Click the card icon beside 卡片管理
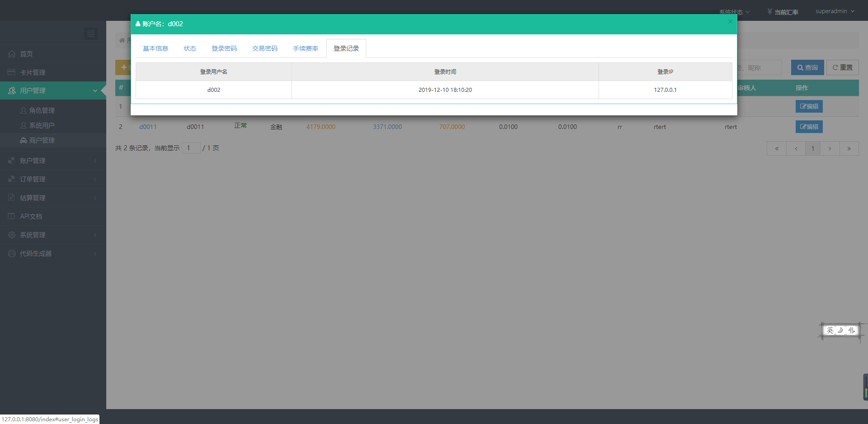 pos(12,72)
